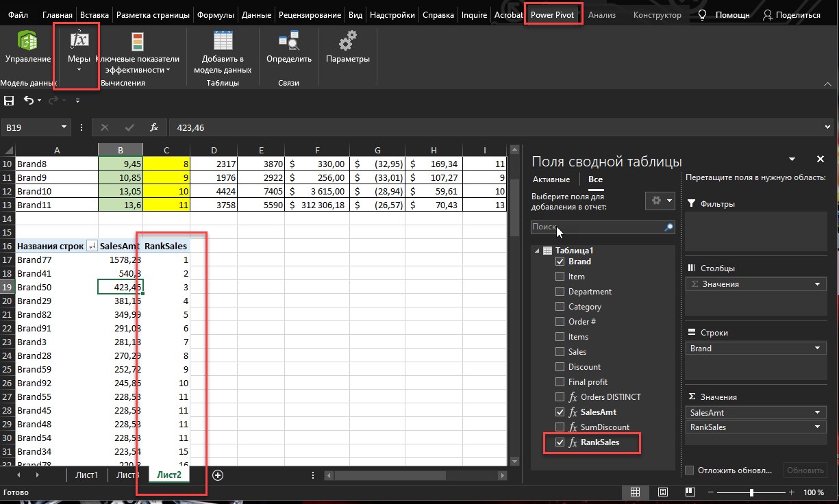Open the Insert Function fx button
This screenshot has height=504, width=839.
pyautogui.click(x=154, y=127)
